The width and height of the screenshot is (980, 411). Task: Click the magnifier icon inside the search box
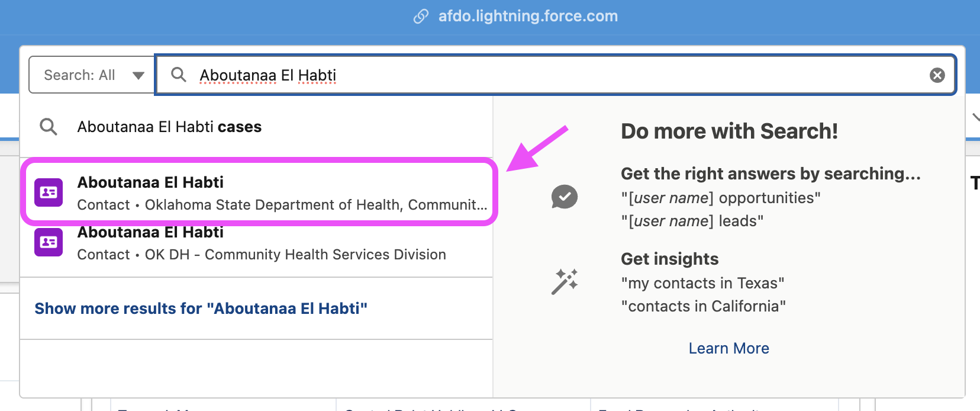[x=179, y=75]
